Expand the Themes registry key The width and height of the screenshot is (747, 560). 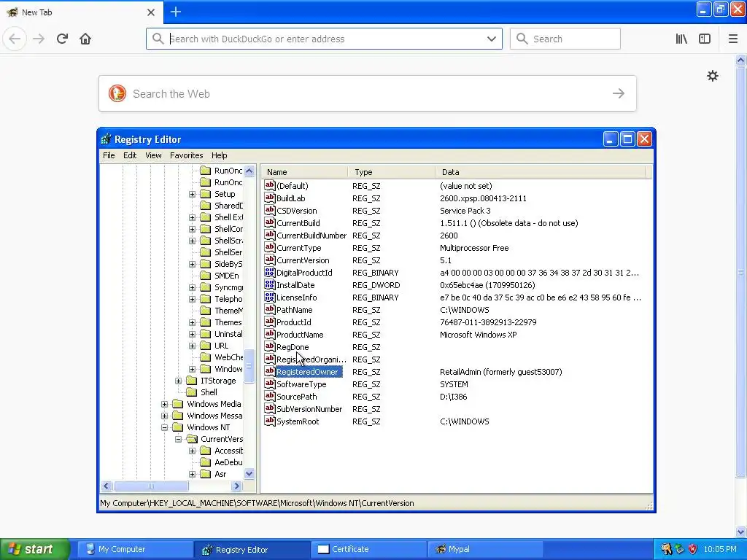(x=192, y=322)
